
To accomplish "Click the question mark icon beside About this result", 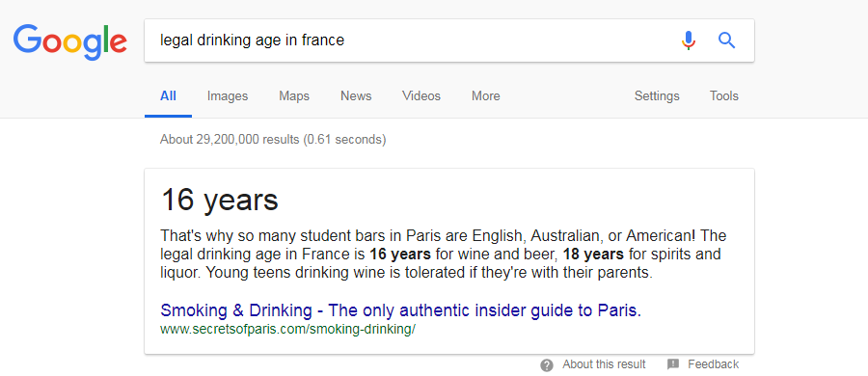I will [x=547, y=365].
